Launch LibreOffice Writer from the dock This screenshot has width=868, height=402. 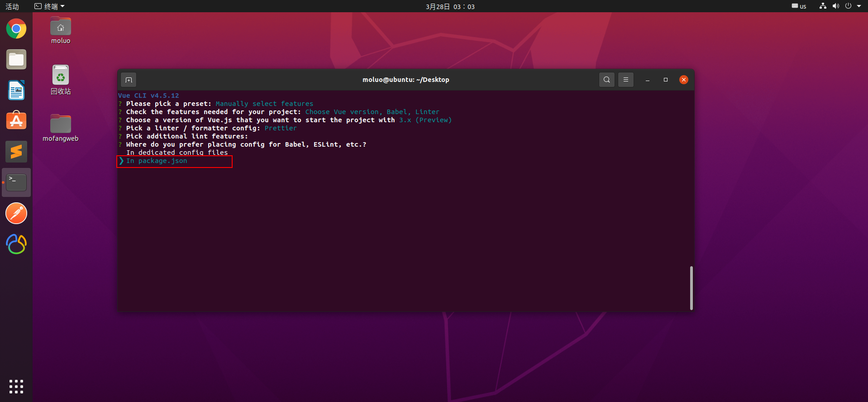[16, 91]
